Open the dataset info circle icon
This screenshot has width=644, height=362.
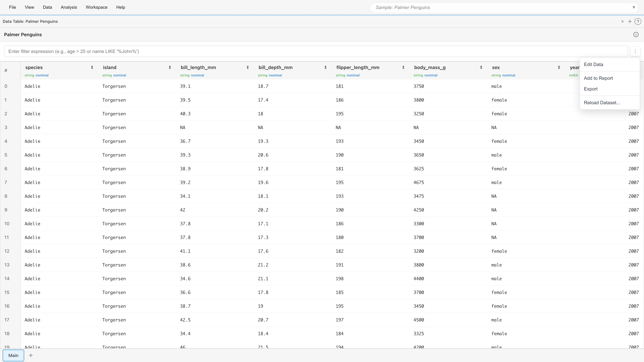tap(636, 35)
